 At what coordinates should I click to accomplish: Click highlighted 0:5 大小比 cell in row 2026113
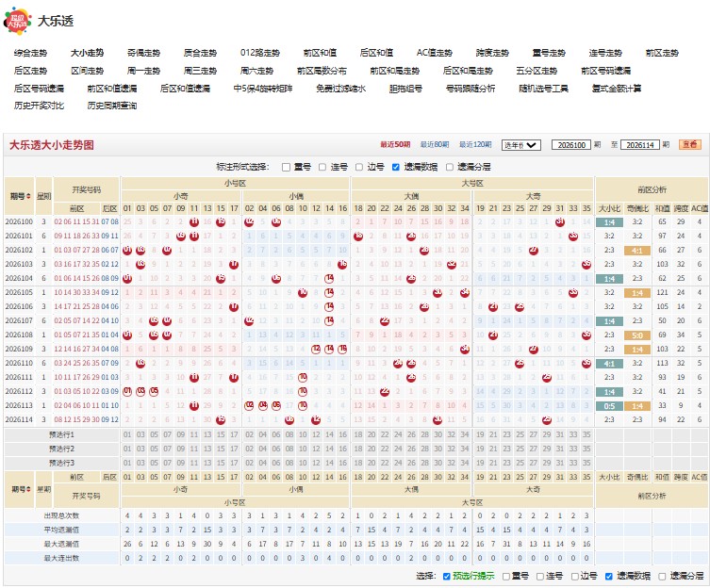[x=609, y=406]
